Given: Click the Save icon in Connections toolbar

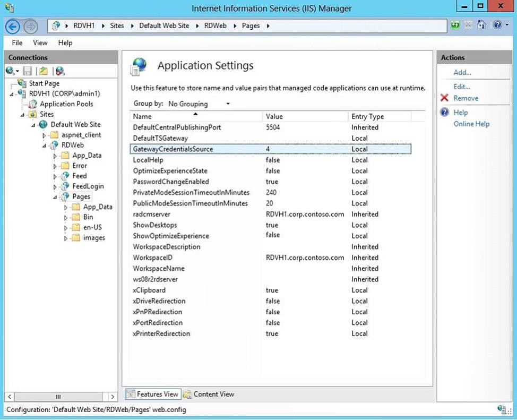Looking at the screenshot, I should 27,71.
